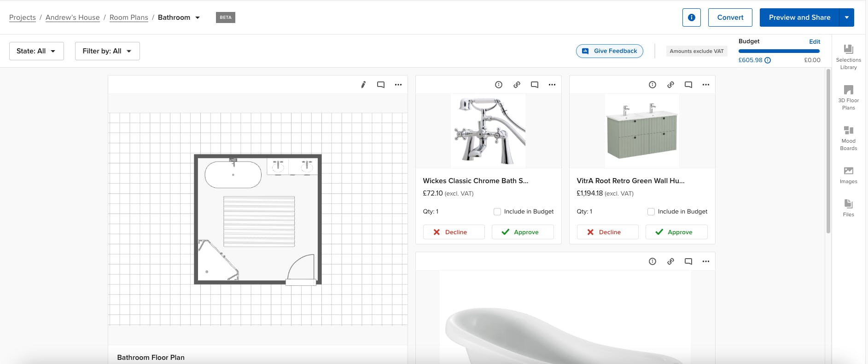Expand the Preview and Share dropdown arrow
The width and height of the screenshot is (868, 364).
point(847,17)
